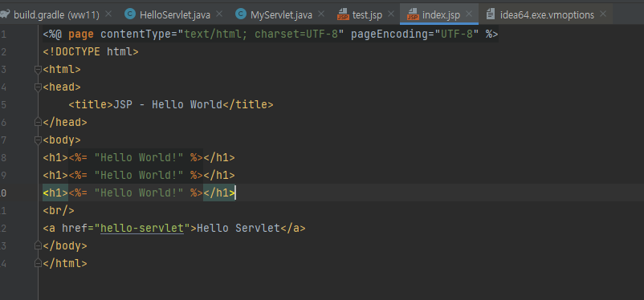The height and width of the screenshot is (300, 644).
Task: Click the hello-servlet href link value
Action: click(142, 228)
